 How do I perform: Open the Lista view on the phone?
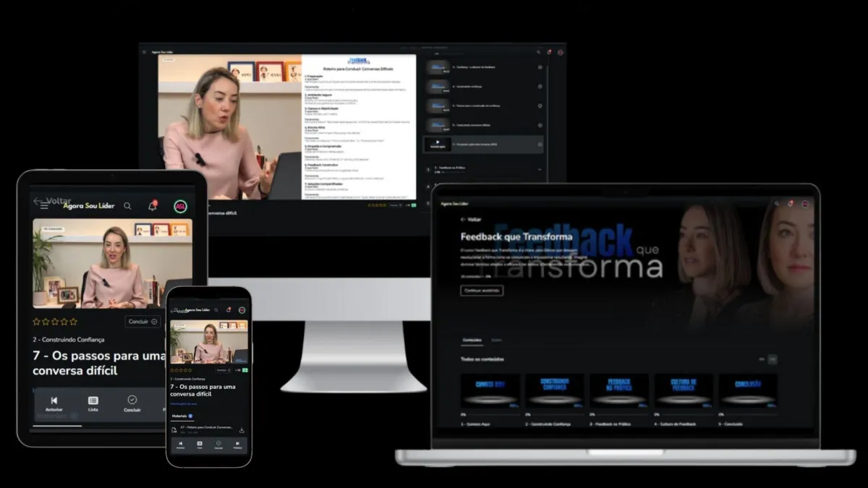tap(200, 445)
